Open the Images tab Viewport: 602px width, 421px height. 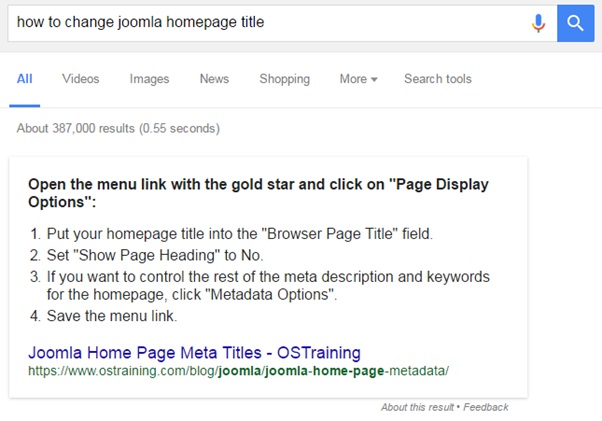coord(149,79)
